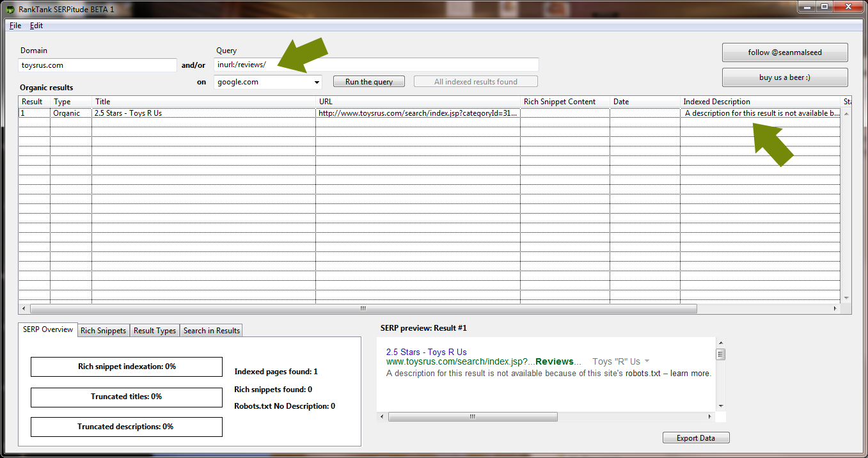
Task: Click the SERP preview scroll down arrow
Action: pos(720,406)
